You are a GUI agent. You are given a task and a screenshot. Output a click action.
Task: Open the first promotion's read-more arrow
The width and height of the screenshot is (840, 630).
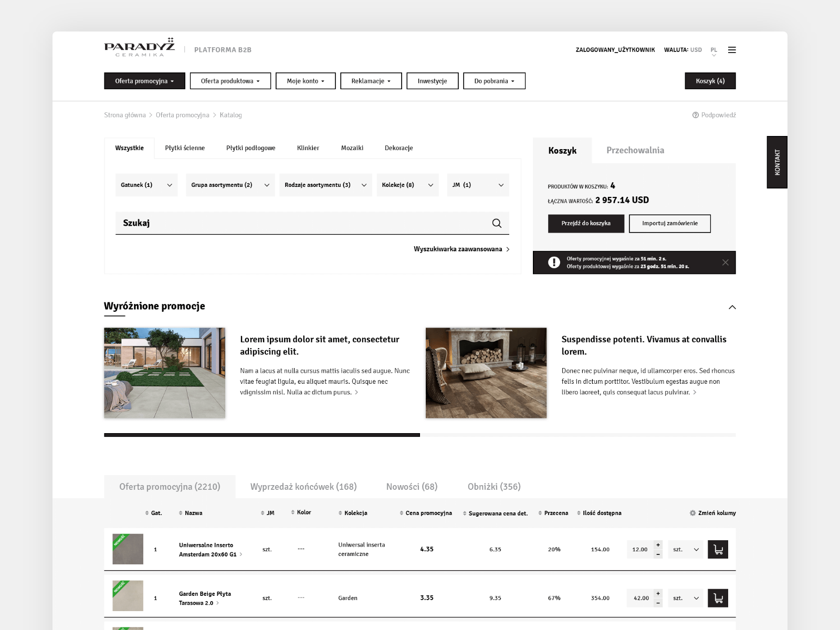click(x=356, y=392)
